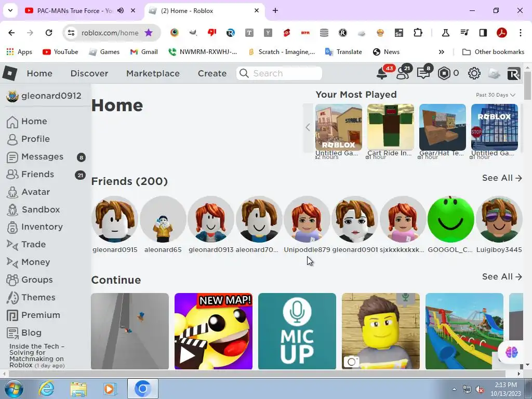Viewport: 532px width, 399px height.
Task: Click See All next to Continue
Action: pyautogui.click(x=502, y=276)
